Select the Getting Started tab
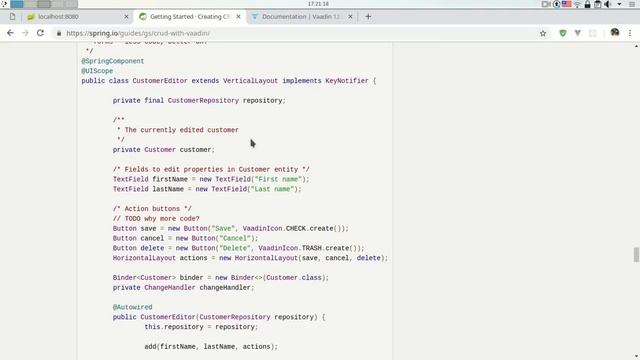The height and width of the screenshot is (360, 640). point(190,17)
